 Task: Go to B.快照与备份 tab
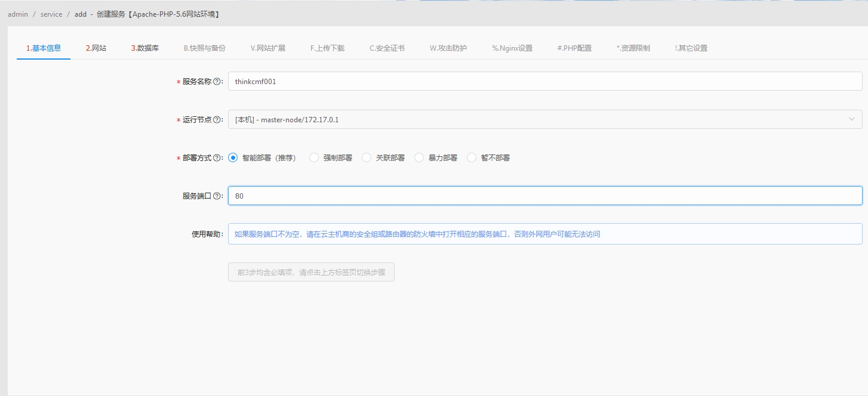coord(204,48)
